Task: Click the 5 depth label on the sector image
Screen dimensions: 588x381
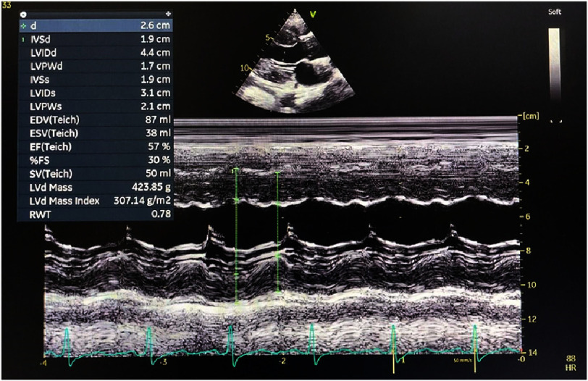Action: 267,38
